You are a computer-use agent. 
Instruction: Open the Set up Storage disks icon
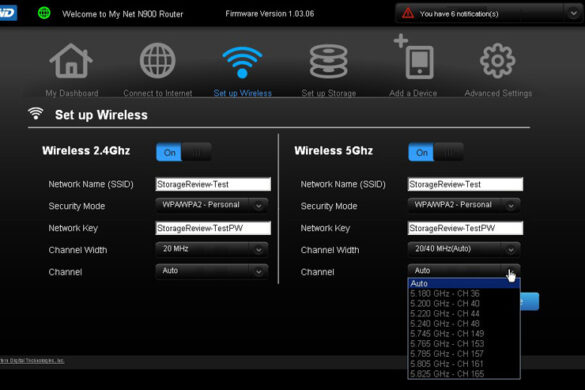(328, 61)
